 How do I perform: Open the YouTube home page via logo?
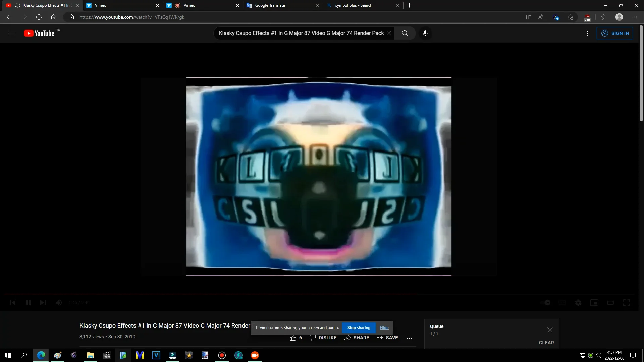click(39, 33)
